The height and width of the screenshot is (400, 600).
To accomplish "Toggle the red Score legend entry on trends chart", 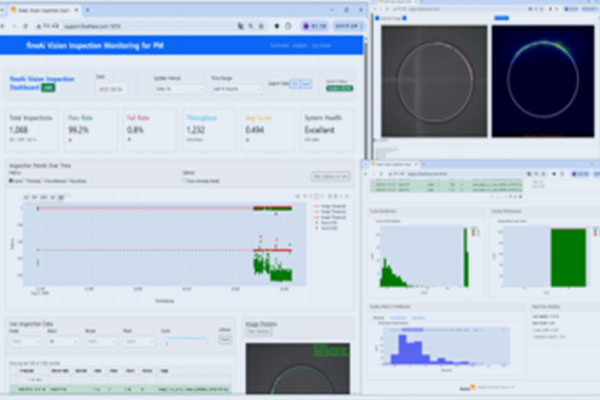I will (x=326, y=228).
